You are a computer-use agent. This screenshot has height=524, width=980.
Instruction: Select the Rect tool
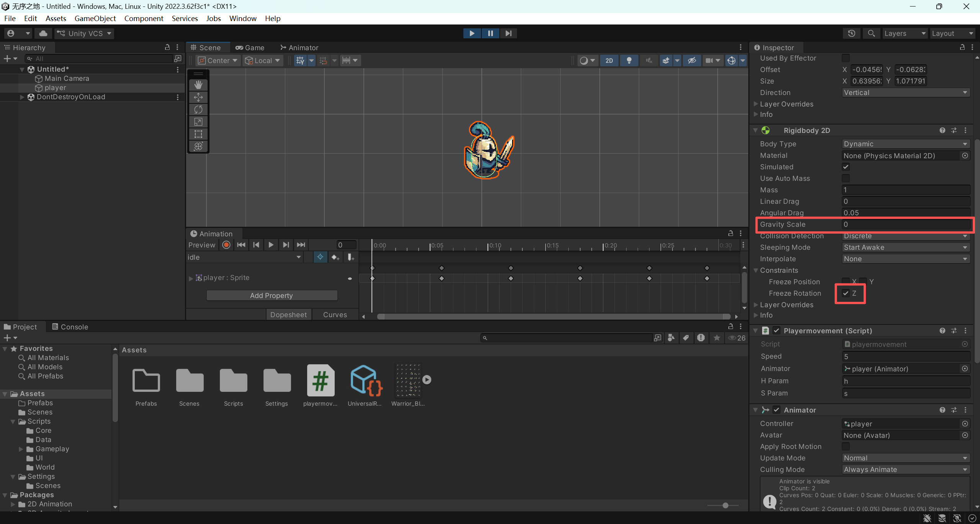tap(198, 134)
